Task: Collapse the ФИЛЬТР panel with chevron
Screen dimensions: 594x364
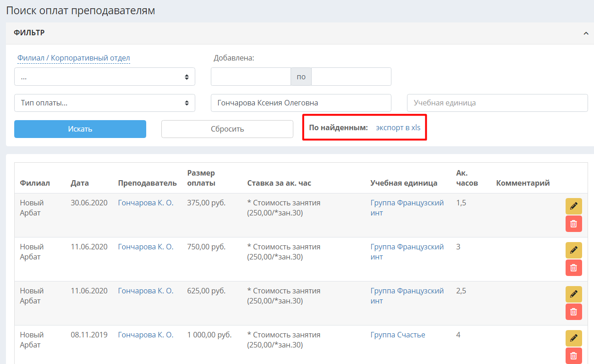Action: 586,33
